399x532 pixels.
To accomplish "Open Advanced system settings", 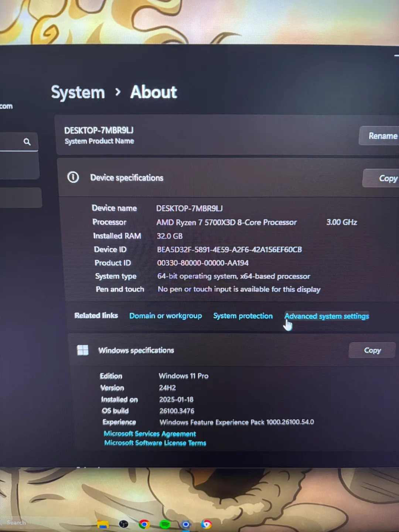I will pos(326,316).
